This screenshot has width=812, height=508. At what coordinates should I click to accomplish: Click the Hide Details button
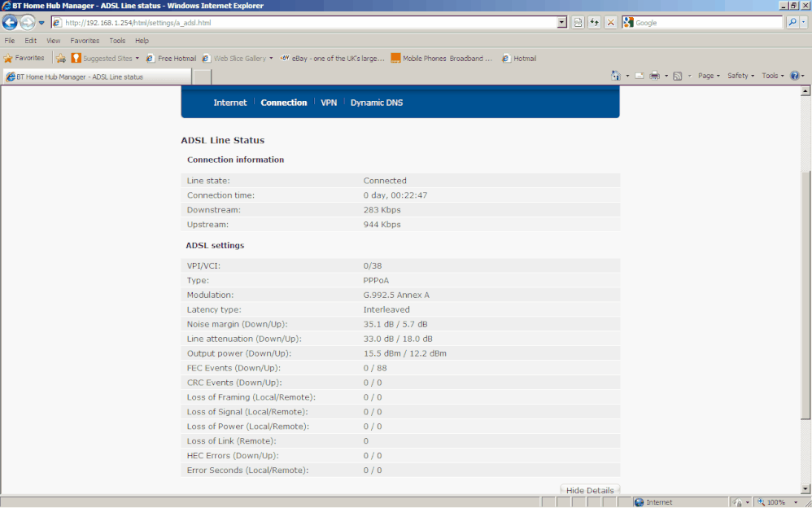[590, 490]
